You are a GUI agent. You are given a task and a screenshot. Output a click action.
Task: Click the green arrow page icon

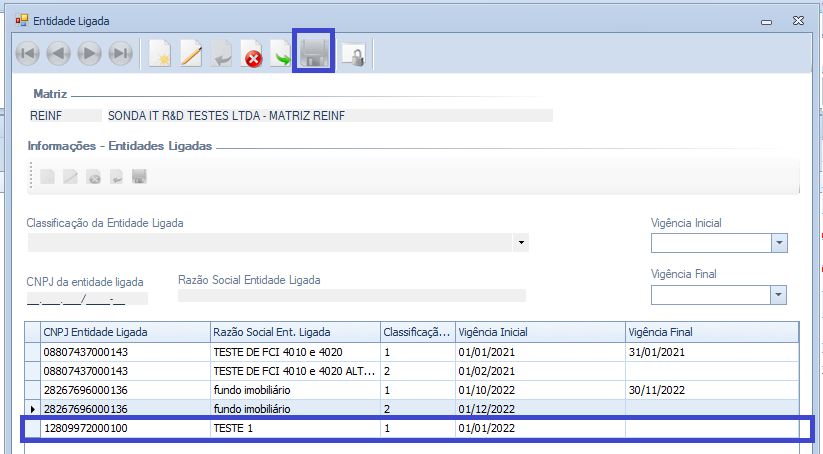[283, 56]
